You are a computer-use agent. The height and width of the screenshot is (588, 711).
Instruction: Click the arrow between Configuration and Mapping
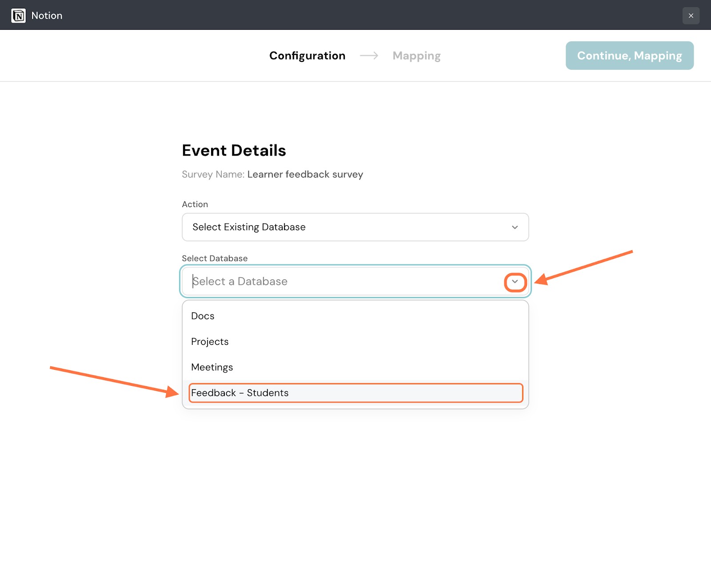point(369,56)
